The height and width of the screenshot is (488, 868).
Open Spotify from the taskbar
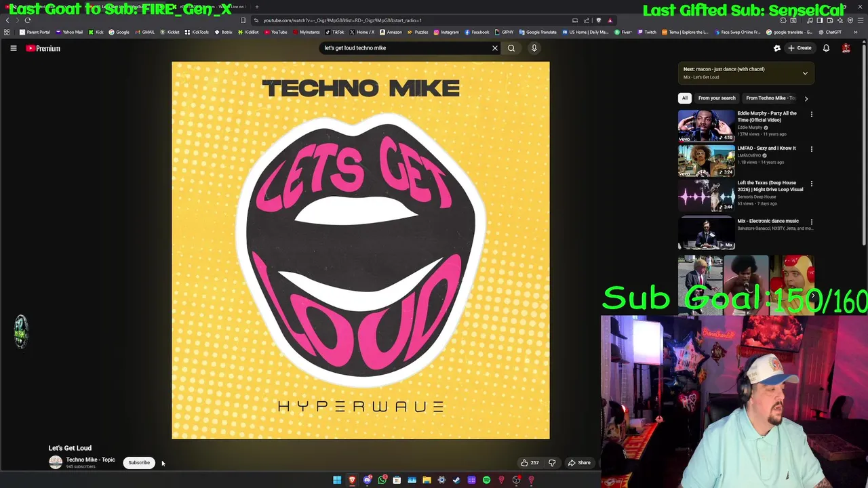486,481
